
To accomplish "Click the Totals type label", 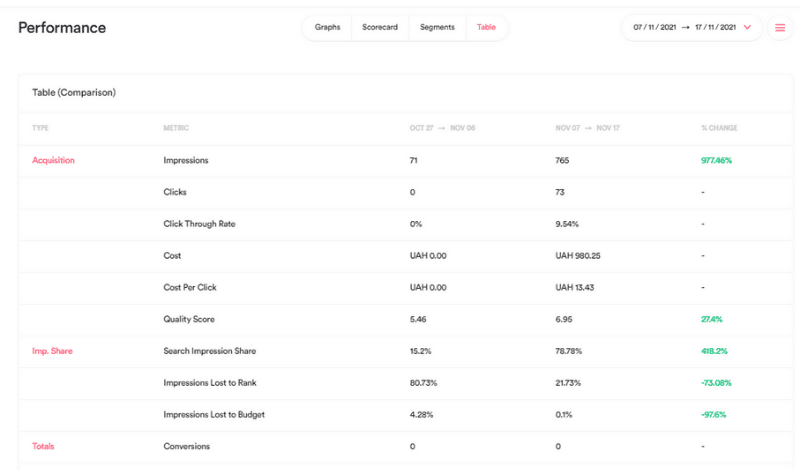I will [x=43, y=447].
